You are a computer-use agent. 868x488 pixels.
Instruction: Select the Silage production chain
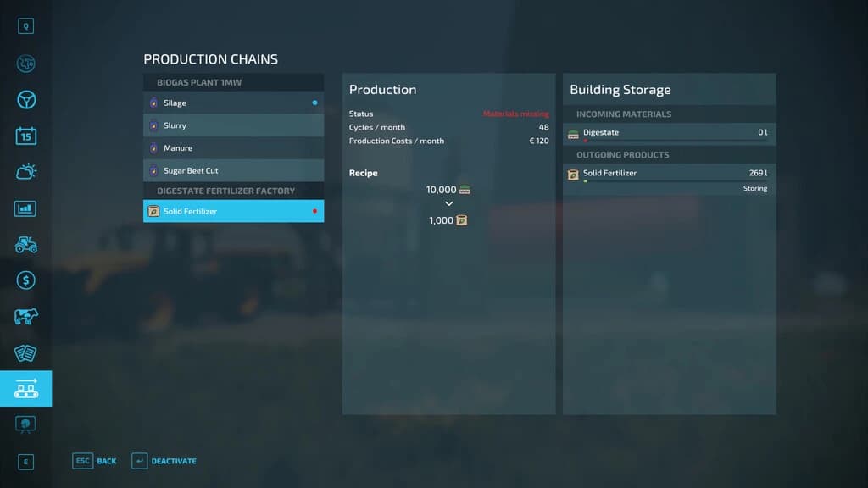tap(234, 103)
